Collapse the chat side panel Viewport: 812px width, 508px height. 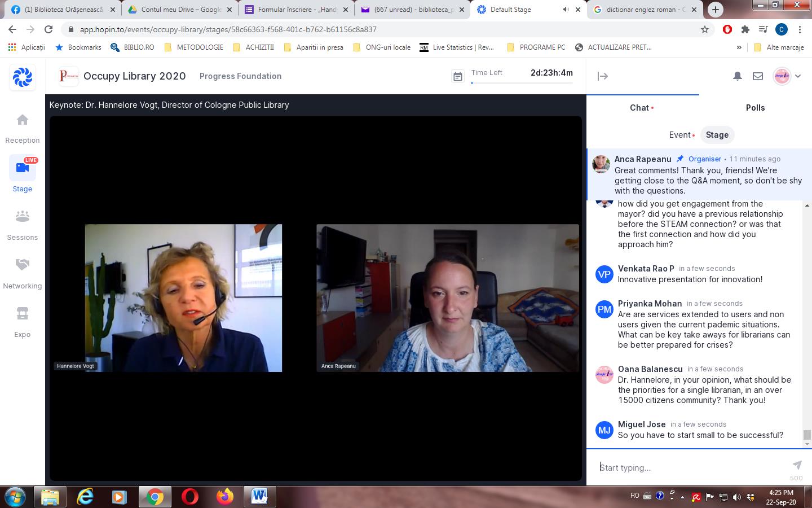602,76
